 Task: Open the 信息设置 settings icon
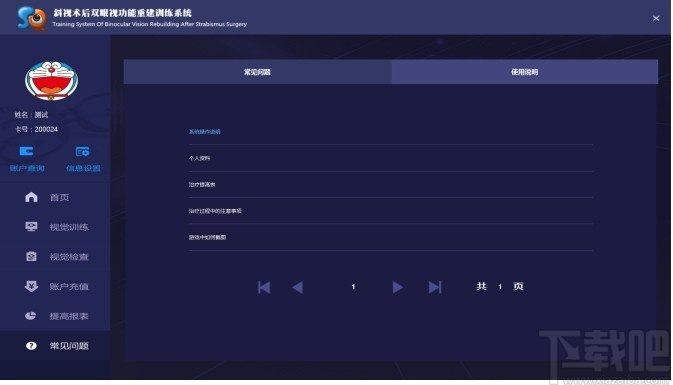pos(82,152)
